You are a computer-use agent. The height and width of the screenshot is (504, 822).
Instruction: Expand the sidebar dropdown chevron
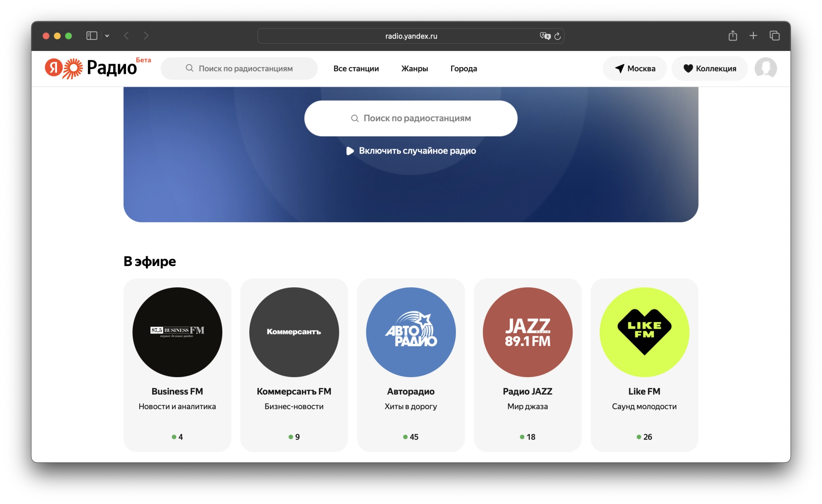[x=107, y=36]
